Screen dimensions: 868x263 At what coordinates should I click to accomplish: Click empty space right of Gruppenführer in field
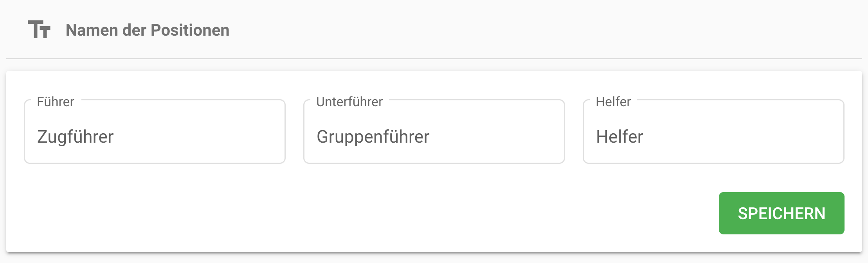pyautogui.click(x=501, y=137)
